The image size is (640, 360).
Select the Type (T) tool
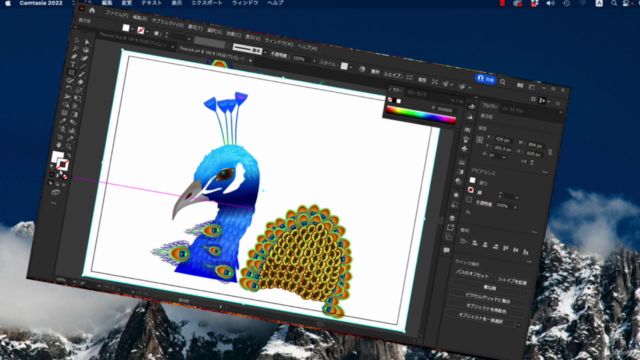(x=73, y=64)
